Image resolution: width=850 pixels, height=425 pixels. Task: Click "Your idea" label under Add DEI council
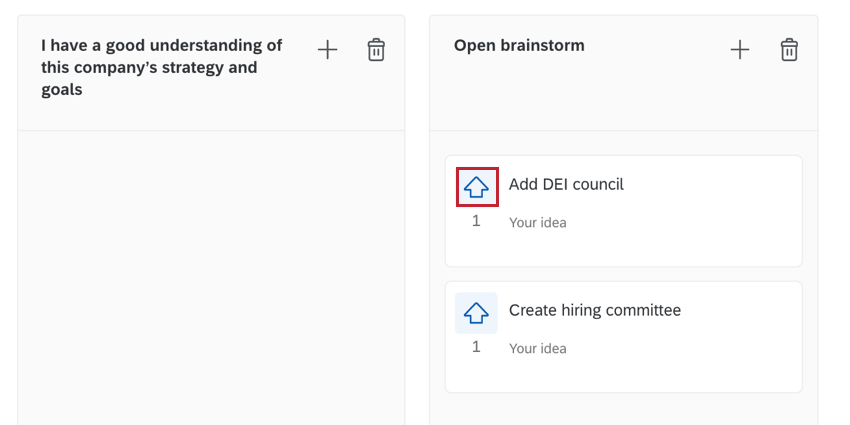(x=537, y=223)
